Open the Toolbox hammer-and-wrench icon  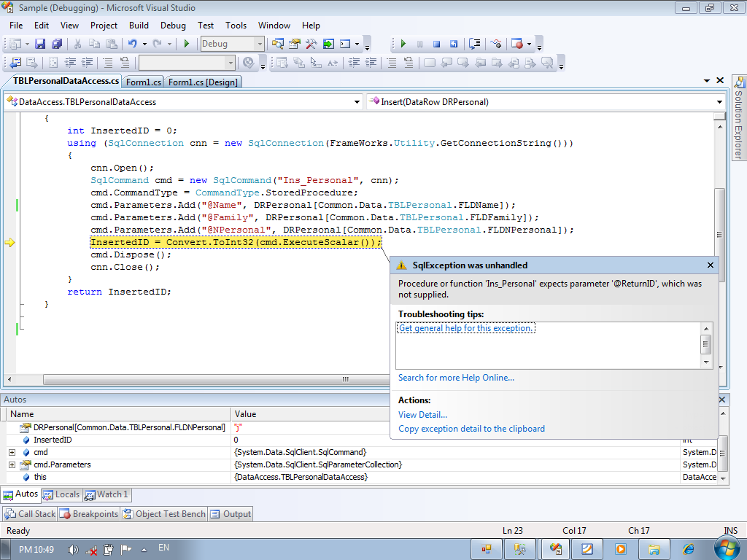[311, 44]
